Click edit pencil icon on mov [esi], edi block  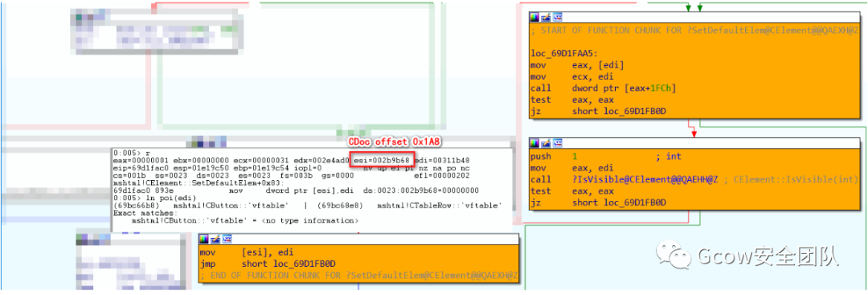pyautogui.click(x=215, y=239)
